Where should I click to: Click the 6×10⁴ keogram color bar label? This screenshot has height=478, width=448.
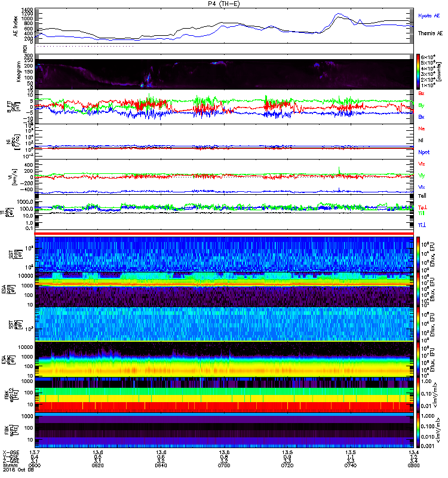click(x=428, y=57)
